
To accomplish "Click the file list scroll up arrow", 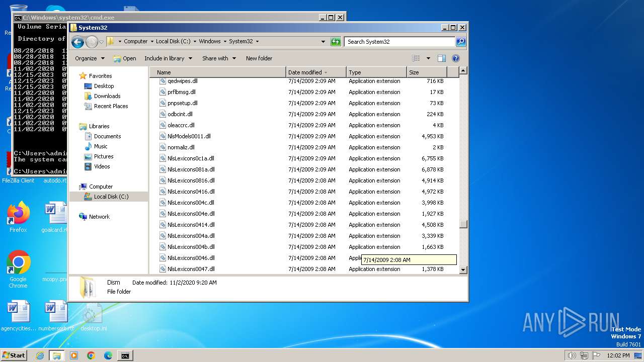I will coord(463,71).
